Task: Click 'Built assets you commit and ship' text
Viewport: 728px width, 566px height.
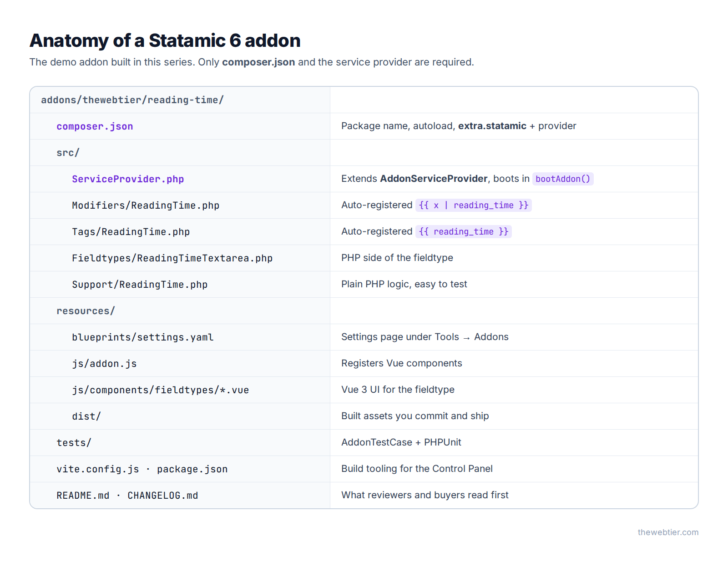Action: pyautogui.click(x=415, y=416)
